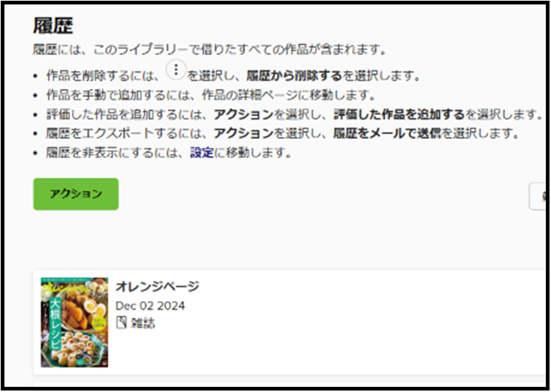Viewport: 551px width, 392px height.
Task: Click the 履歴を非表示にするには bullet text
Action: click(x=169, y=152)
